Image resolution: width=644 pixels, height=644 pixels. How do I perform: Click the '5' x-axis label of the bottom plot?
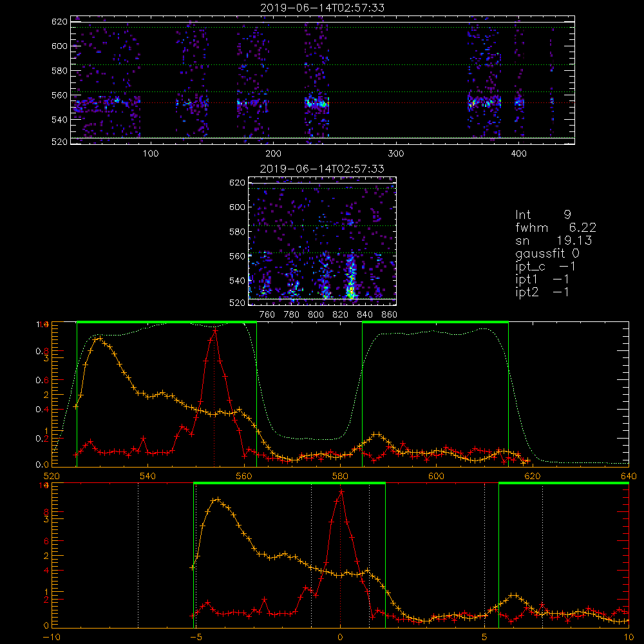pos(485,637)
